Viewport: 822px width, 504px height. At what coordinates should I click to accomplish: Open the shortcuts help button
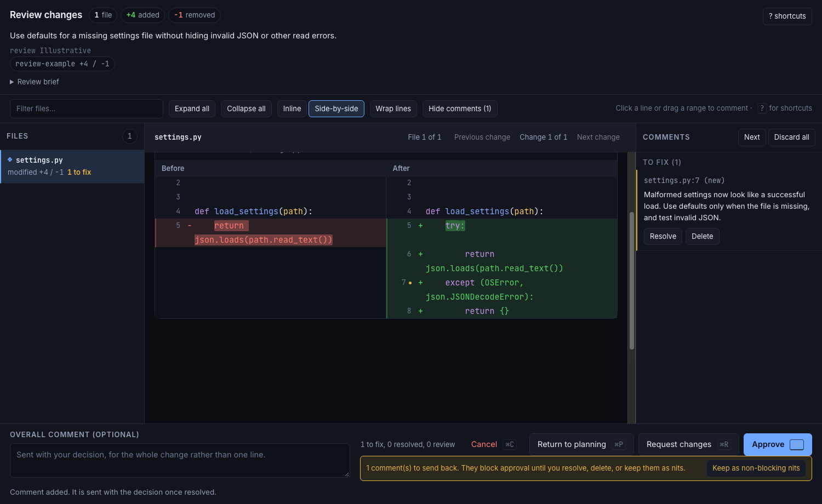[787, 16]
